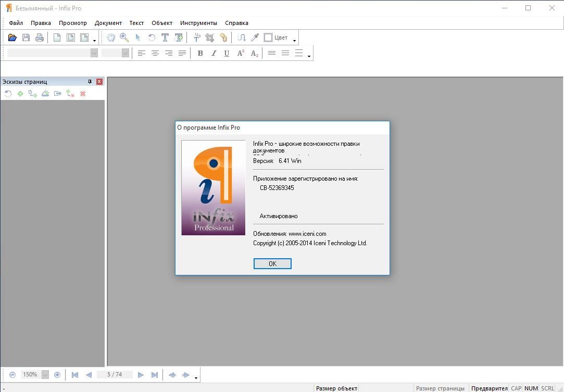Select the Object arrow pointer tool
Image resolution: width=564 pixels, height=392 pixels.
coord(138,37)
